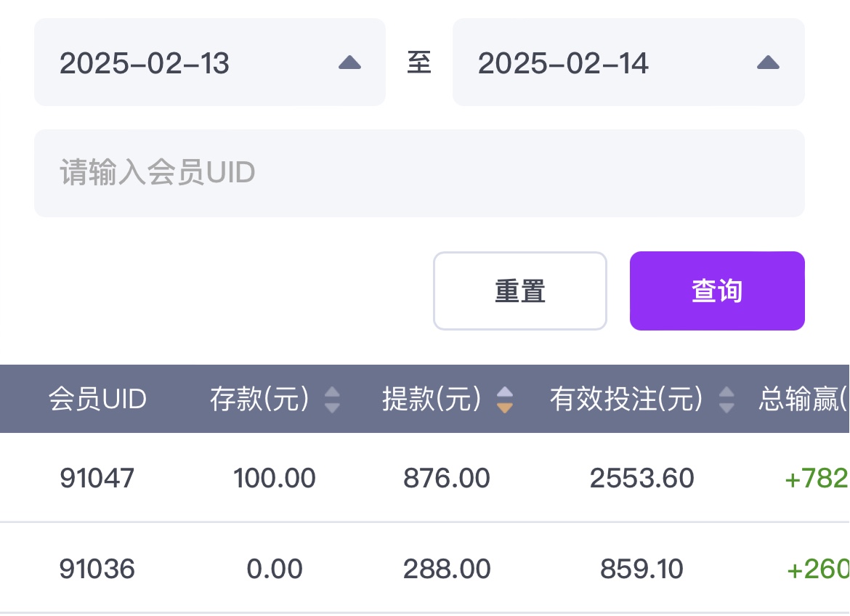This screenshot has height=616, width=850.
Task: Click the 876.00 withdrawal cell
Action: click(447, 478)
